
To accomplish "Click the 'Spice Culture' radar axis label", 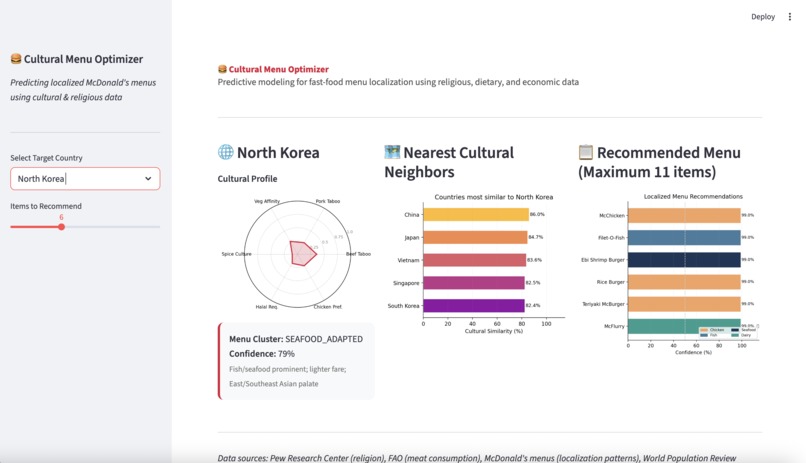I will (236, 254).
